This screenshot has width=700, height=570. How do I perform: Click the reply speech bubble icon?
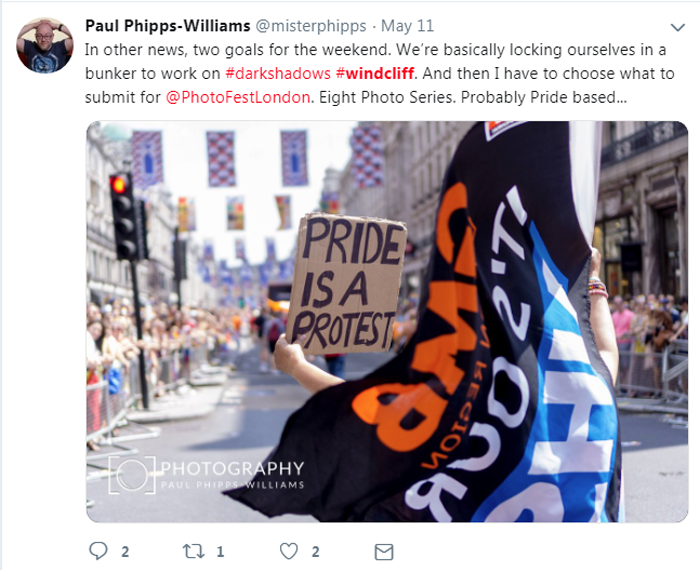point(98,551)
